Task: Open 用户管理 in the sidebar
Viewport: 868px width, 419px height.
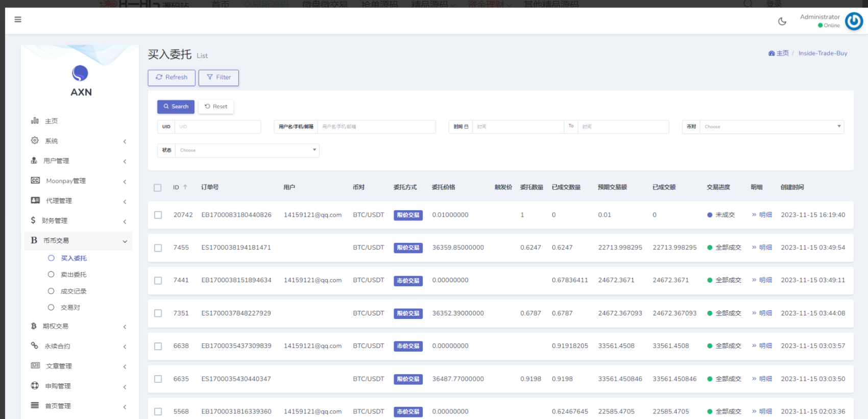Action: click(x=56, y=161)
